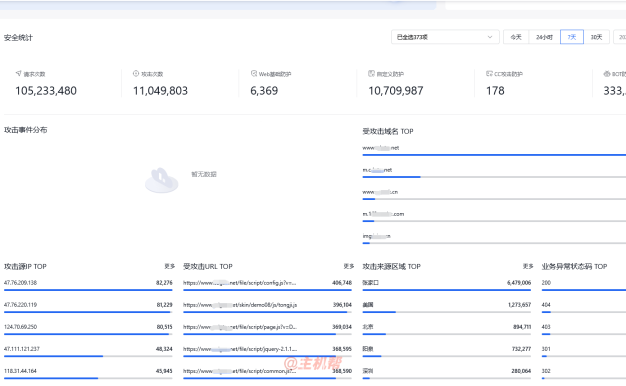Click the BOT protection icon at far right
Screen dimensions: 626x386
[607, 73]
